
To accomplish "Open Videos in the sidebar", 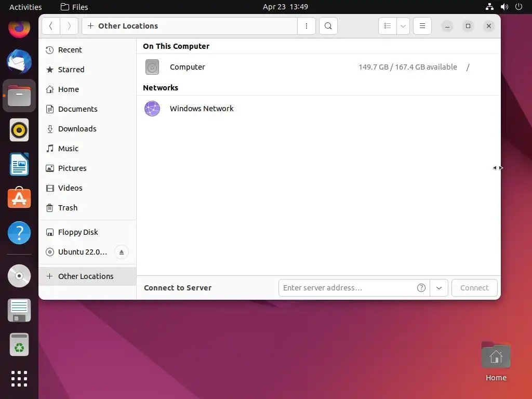I will point(87,188).
